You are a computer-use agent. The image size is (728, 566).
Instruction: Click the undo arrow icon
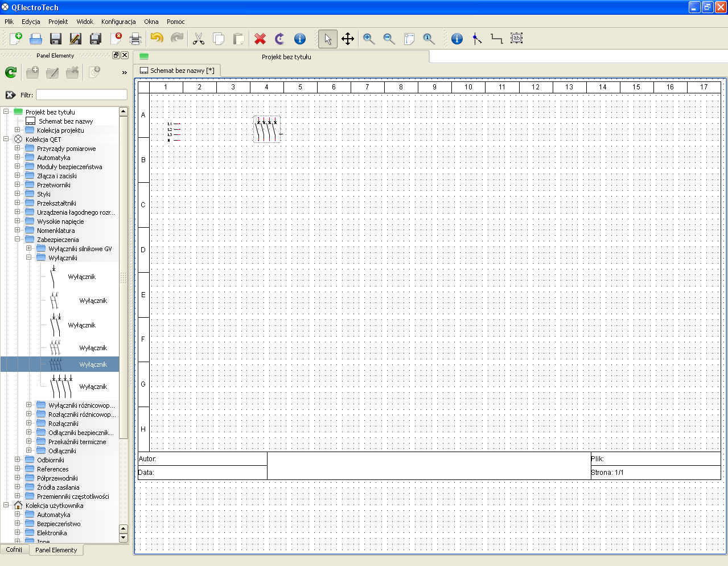(157, 39)
